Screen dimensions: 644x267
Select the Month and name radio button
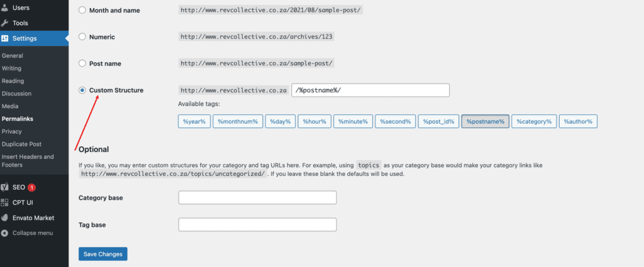[82, 10]
